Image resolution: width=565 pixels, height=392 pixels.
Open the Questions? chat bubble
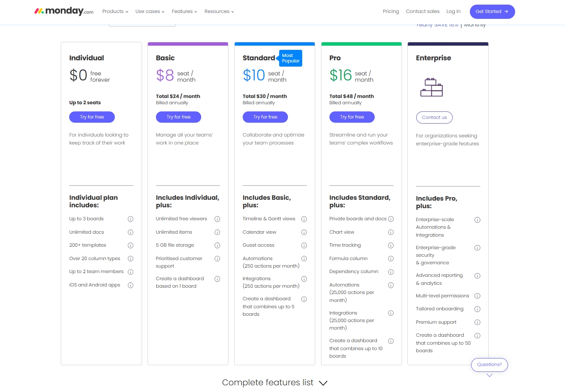pyautogui.click(x=489, y=365)
